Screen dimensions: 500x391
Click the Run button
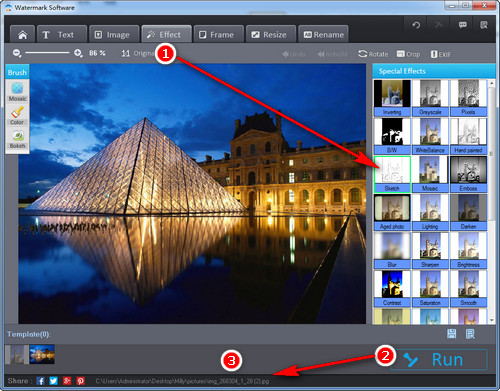coord(439,360)
